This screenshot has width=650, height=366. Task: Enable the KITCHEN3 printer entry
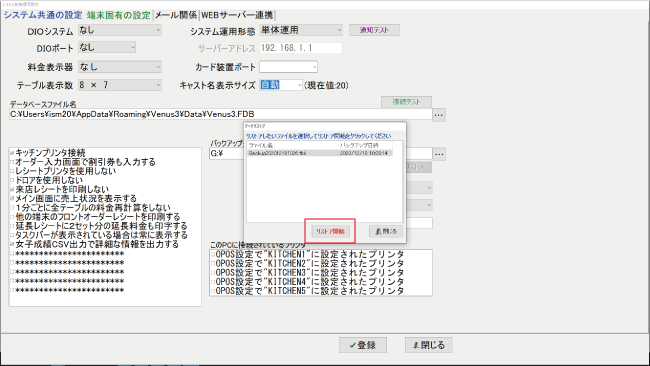pos(213,272)
